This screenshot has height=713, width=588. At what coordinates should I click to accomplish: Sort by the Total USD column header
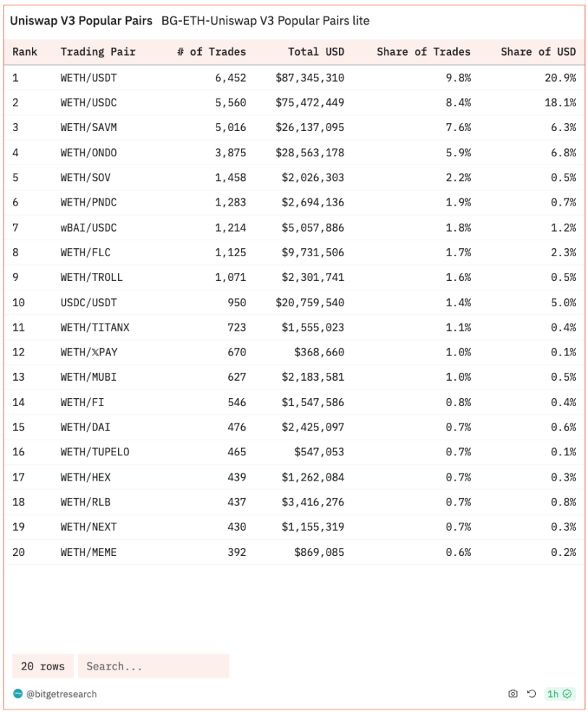click(316, 51)
